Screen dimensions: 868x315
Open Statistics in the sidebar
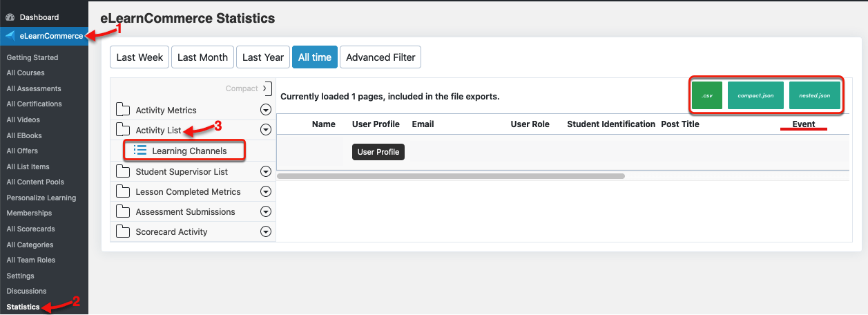click(x=23, y=307)
